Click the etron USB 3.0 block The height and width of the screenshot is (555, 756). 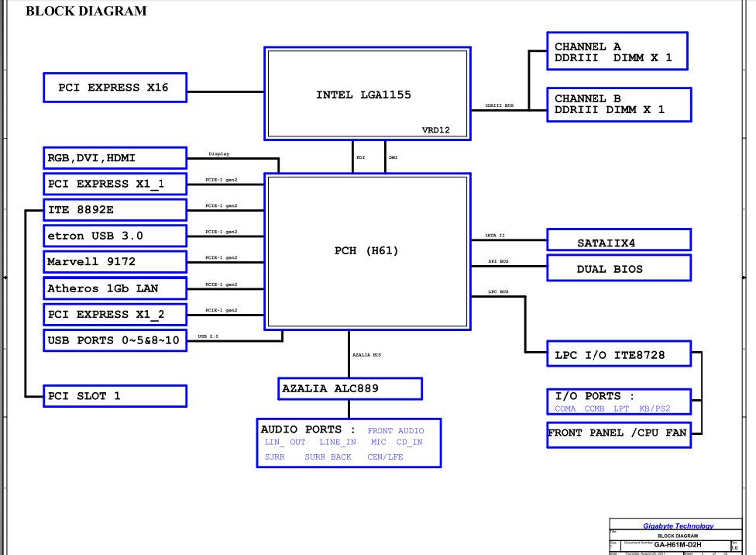coord(115,236)
